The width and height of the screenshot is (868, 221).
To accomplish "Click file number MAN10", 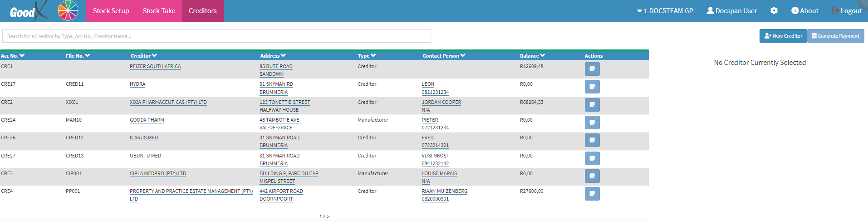I will pyautogui.click(x=74, y=120).
